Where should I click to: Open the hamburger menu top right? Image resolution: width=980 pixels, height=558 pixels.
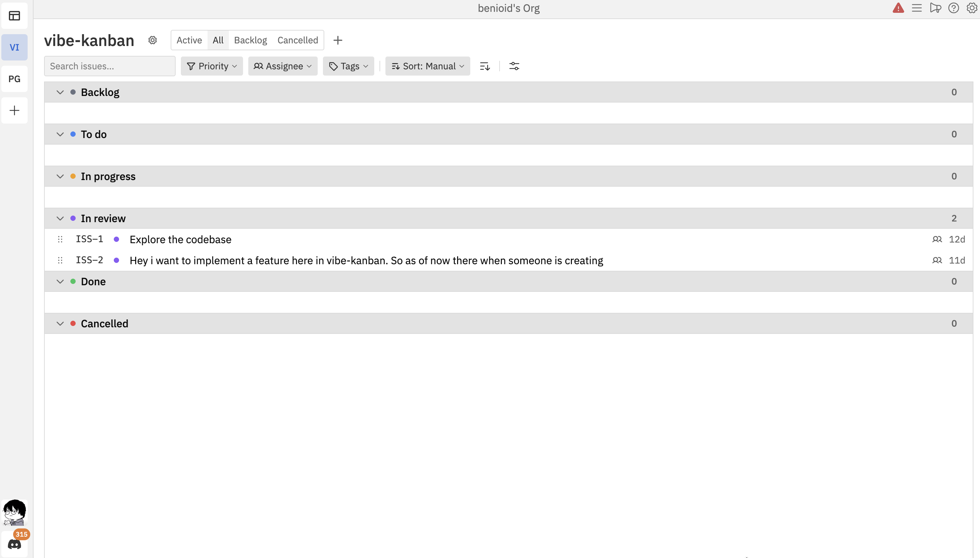point(917,8)
